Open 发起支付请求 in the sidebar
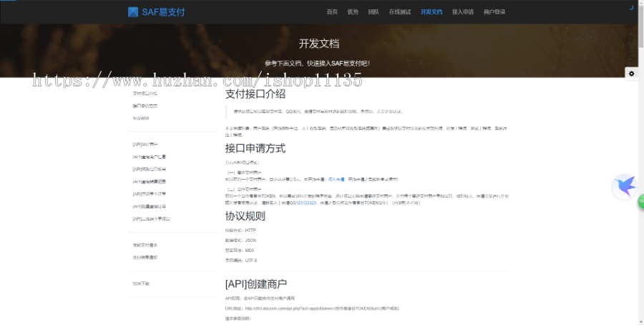Image resolution: width=644 pixels, height=325 pixels. click(x=145, y=246)
